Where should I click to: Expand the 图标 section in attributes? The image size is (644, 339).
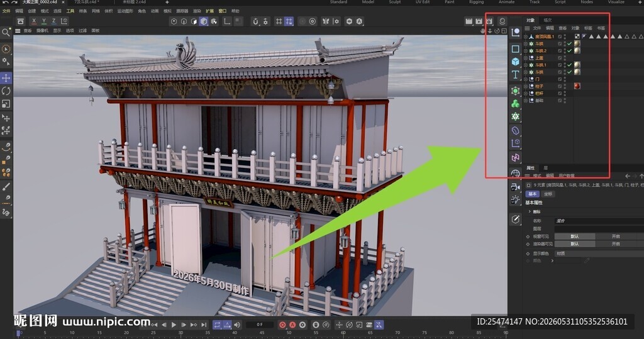[x=530, y=211]
